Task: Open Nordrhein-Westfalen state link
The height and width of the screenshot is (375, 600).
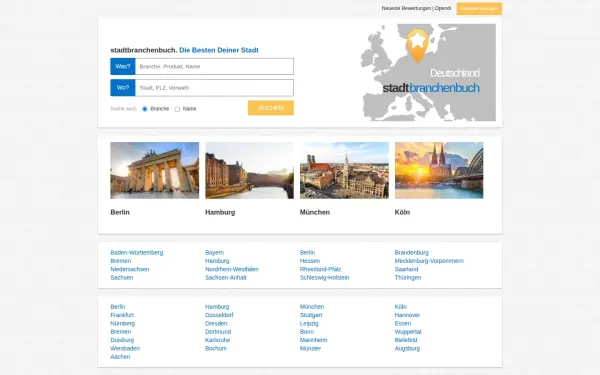Action: coord(232,269)
